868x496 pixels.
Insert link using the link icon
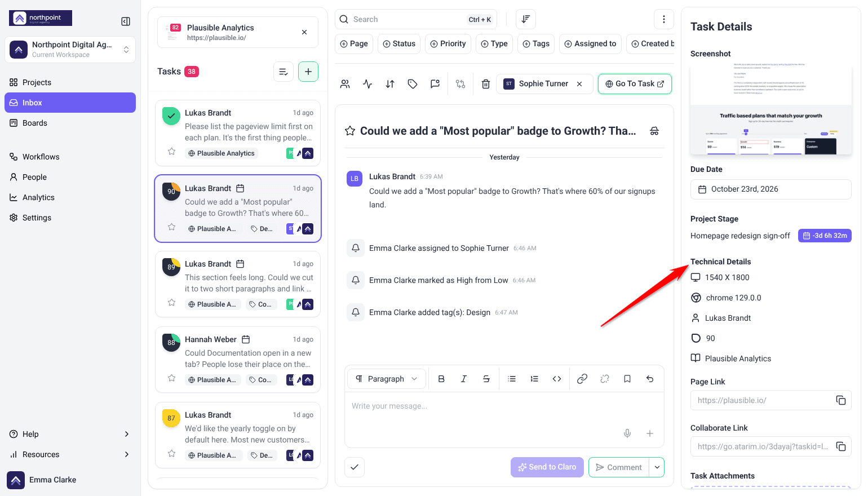tap(582, 379)
